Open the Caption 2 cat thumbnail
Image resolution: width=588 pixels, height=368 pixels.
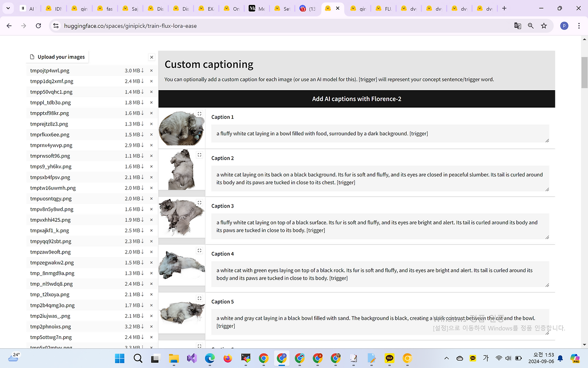tap(182, 170)
